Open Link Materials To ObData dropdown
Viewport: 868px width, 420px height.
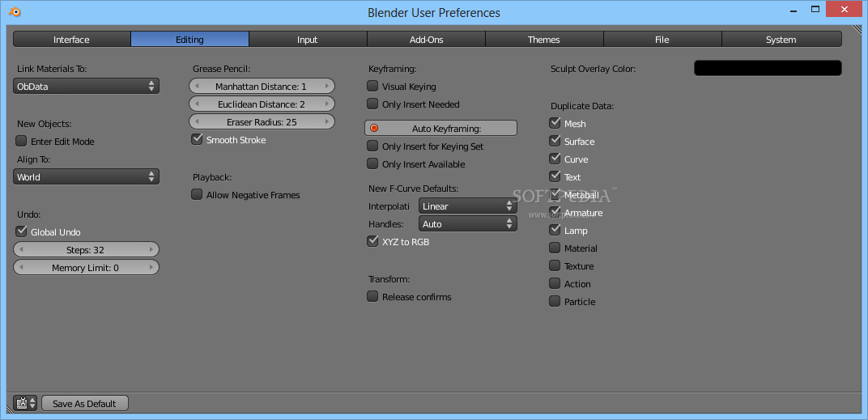click(87, 87)
